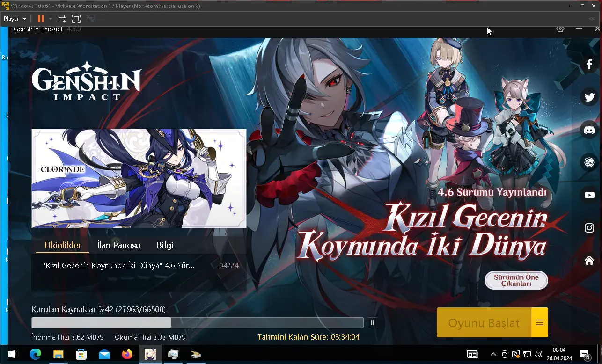The height and width of the screenshot is (364, 602).
Task: Click the "İndirme Hızı 3.62 MB/S" text
Action: pyautogui.click(x=67, y=337)
